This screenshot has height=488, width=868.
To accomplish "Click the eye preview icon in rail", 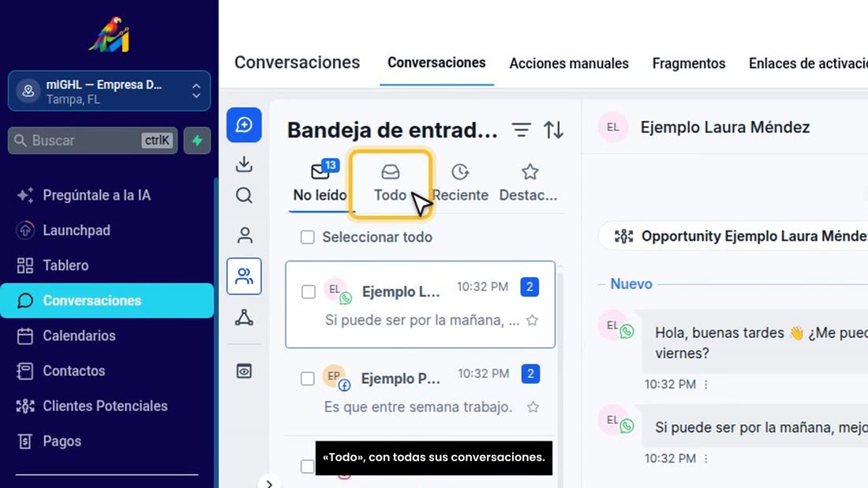I will click(x=244, y=371).
